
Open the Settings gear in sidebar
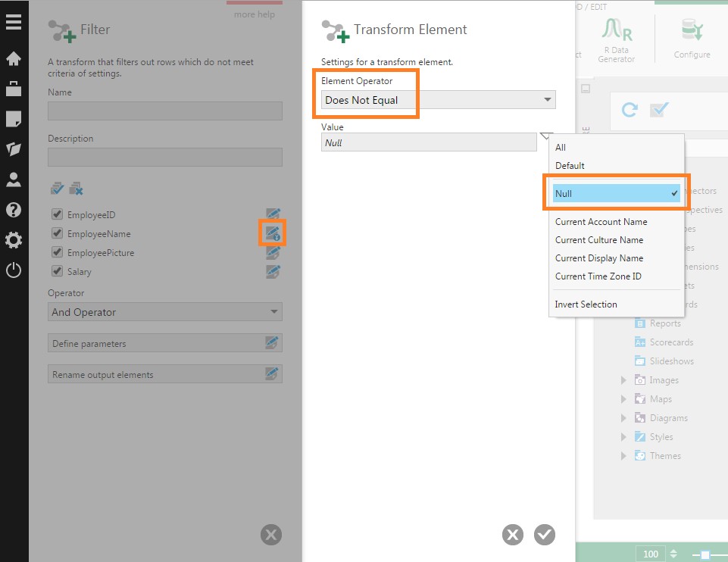pos(14,240)
